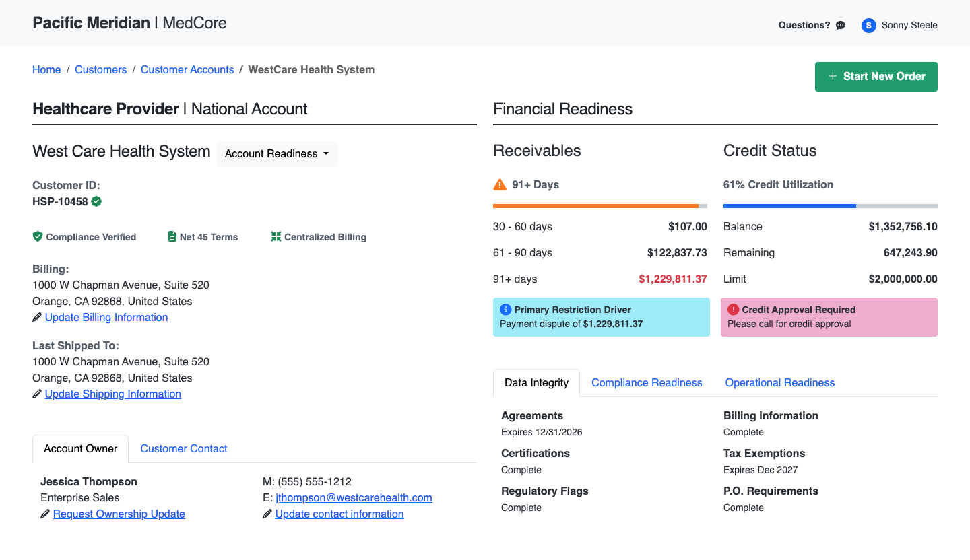
Task: Click the Compliance Verified shield icon
Action: click(38, 237)
